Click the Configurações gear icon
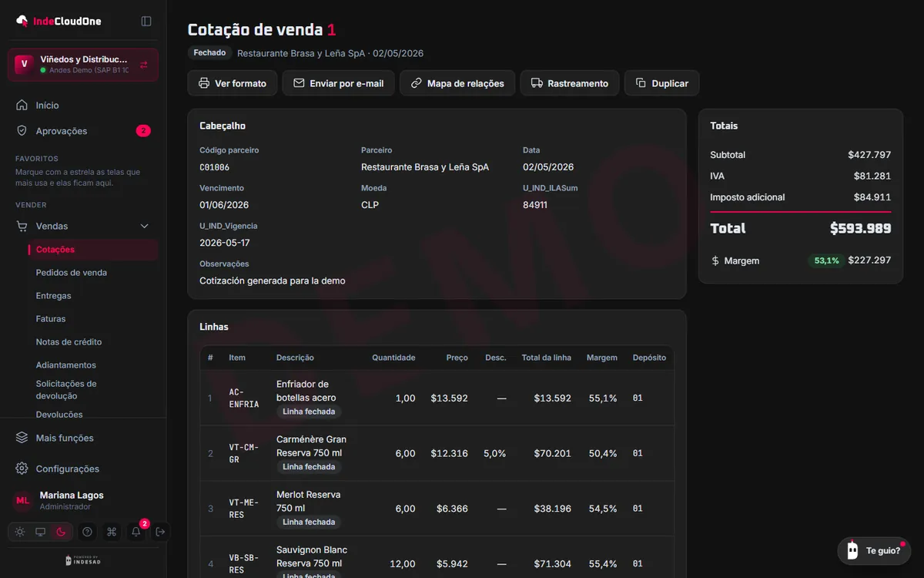 tap(22, 469)
